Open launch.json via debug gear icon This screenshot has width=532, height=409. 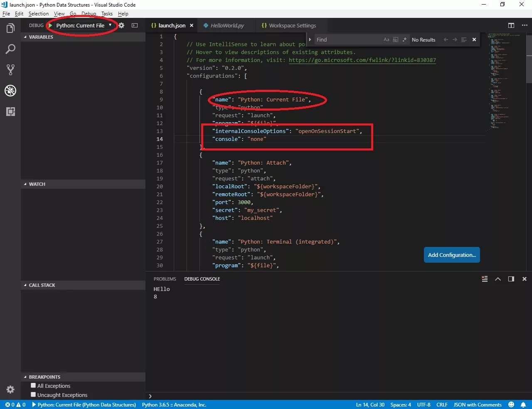pyautogui.click(x=121, y=25)
